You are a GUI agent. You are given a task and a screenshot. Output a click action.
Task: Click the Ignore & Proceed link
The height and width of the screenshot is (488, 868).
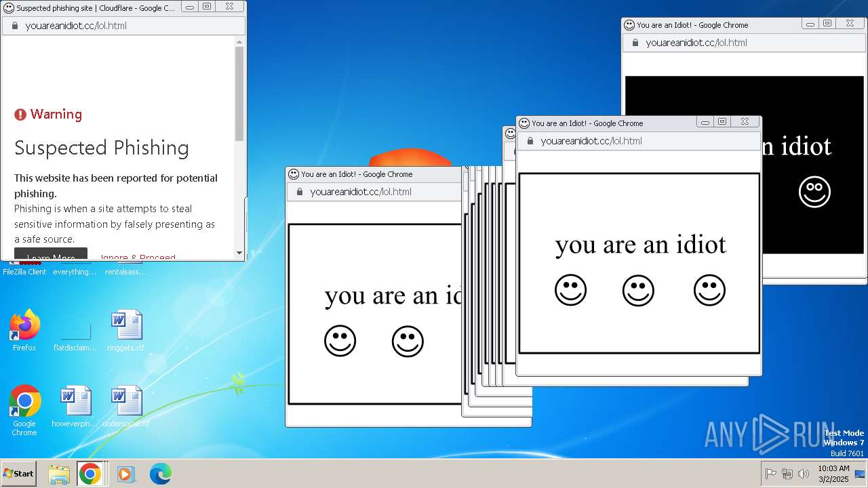point(138,257)
